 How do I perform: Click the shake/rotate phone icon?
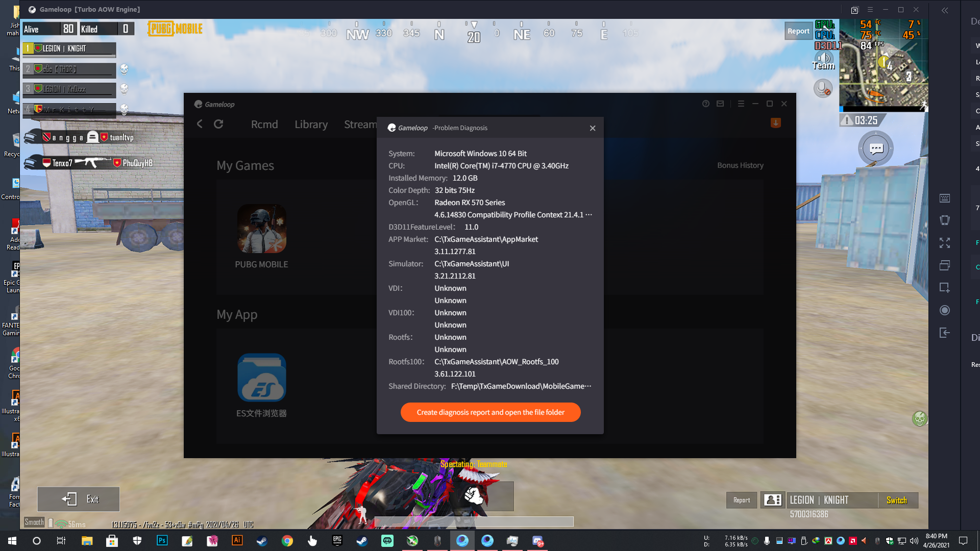coord(944,220)
